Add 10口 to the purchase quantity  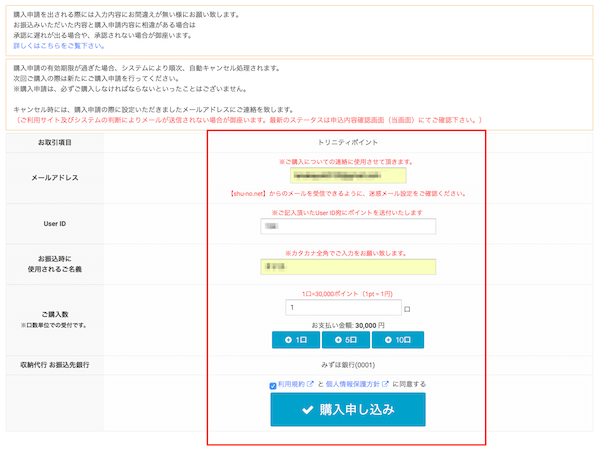(398, 340)
